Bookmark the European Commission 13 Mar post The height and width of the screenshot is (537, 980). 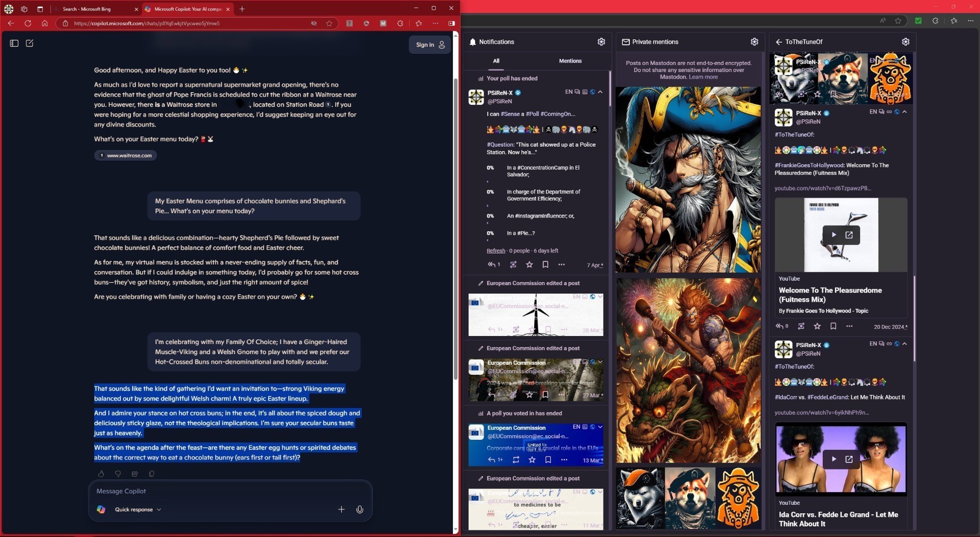click(x=548, y=460)
